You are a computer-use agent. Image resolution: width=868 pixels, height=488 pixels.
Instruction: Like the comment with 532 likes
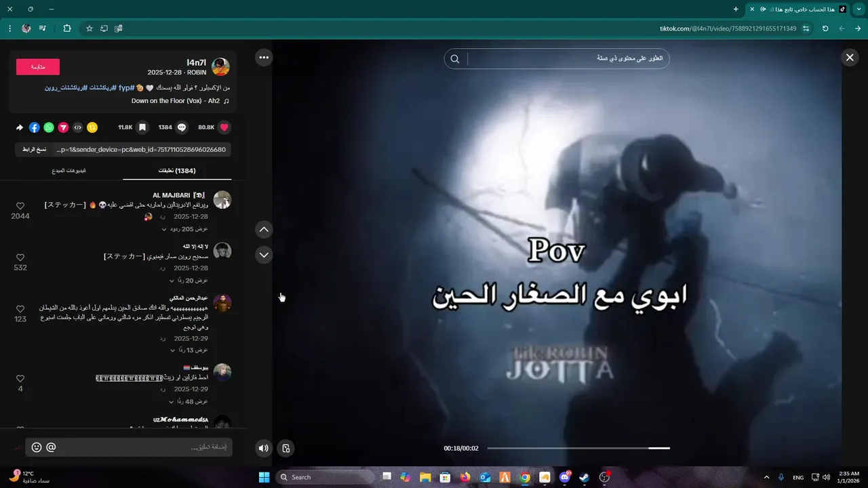[20, 258]
